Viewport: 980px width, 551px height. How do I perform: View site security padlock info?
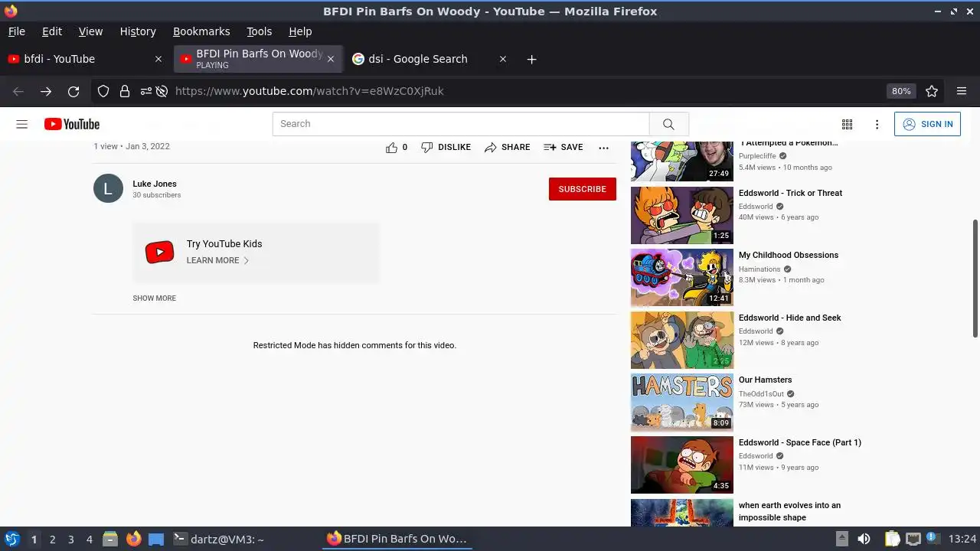[125, 91]
